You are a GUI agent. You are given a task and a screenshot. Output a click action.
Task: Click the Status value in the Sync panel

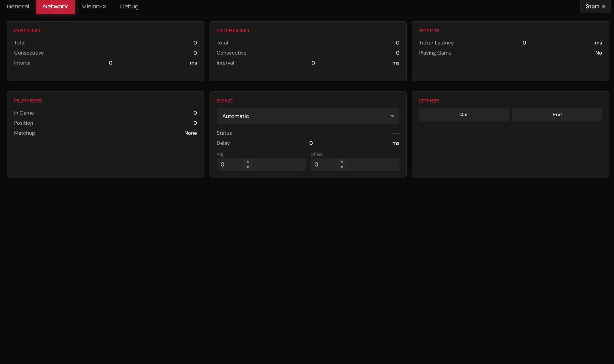click(395, 133)
